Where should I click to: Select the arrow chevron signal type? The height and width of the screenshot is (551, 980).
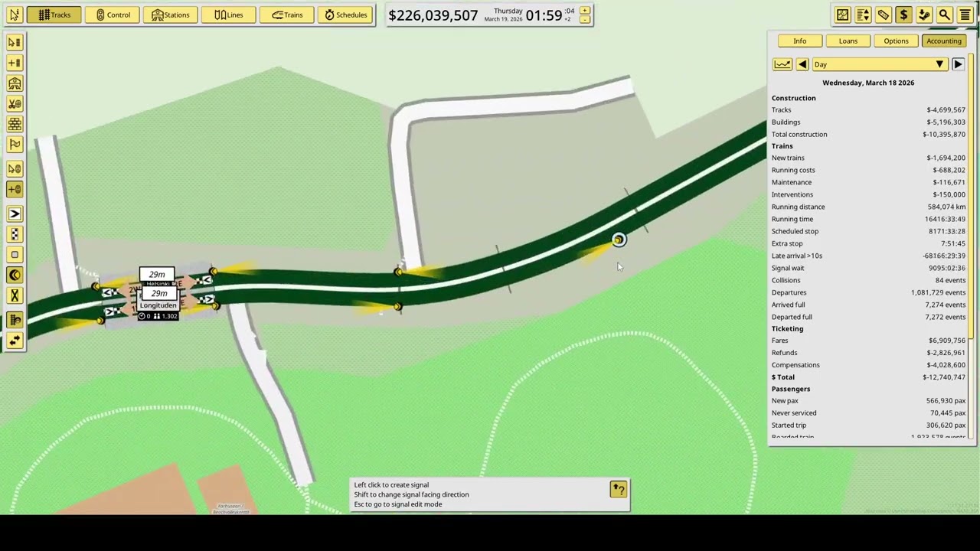tap(15, 214)
